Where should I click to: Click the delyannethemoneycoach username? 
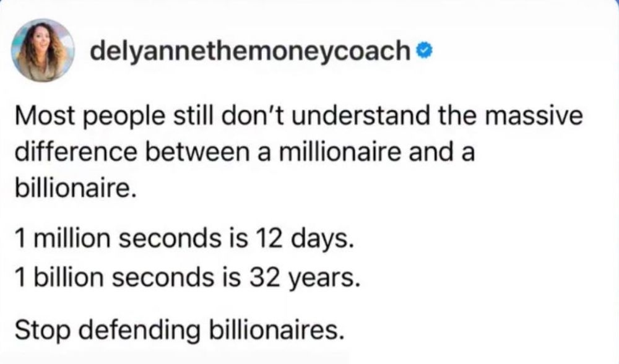[250, 51]
